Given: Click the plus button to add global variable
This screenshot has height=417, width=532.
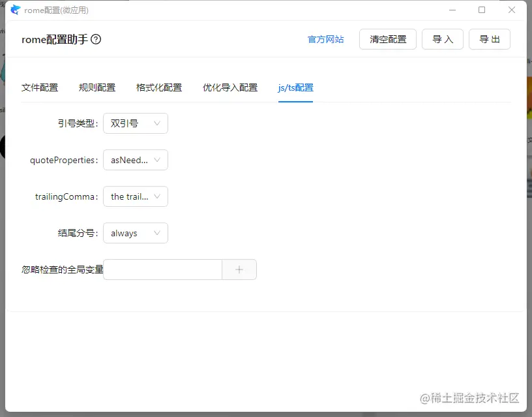Looking at the screenshot, I should click(239, 270).
